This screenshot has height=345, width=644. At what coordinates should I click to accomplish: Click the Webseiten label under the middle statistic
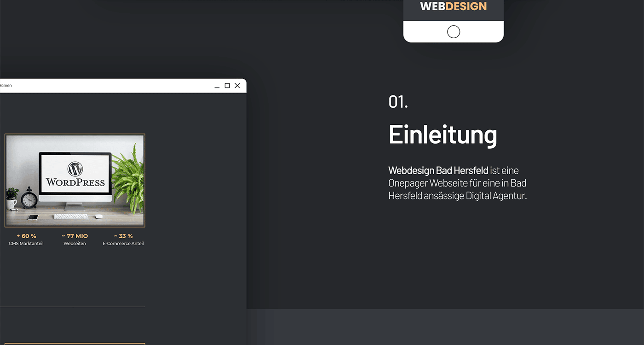(x=75, y=243)
